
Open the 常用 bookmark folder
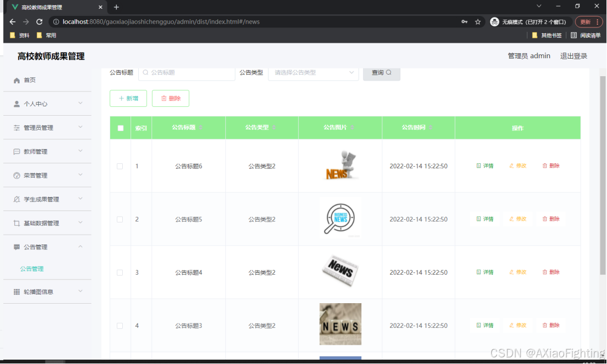click(46, 35)
